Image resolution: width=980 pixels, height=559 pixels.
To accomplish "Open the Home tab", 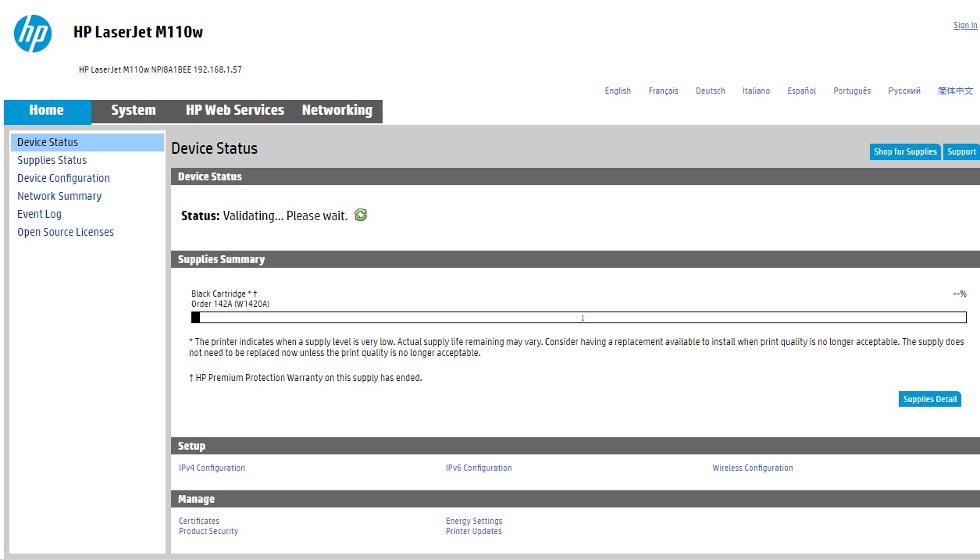I will (x=47, y=111).
